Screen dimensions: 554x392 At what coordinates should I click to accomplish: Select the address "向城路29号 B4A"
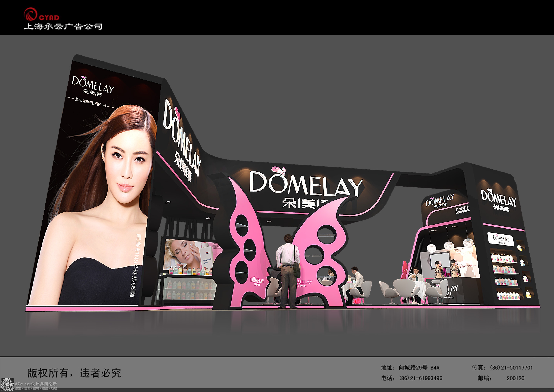[x=419, y=368]
